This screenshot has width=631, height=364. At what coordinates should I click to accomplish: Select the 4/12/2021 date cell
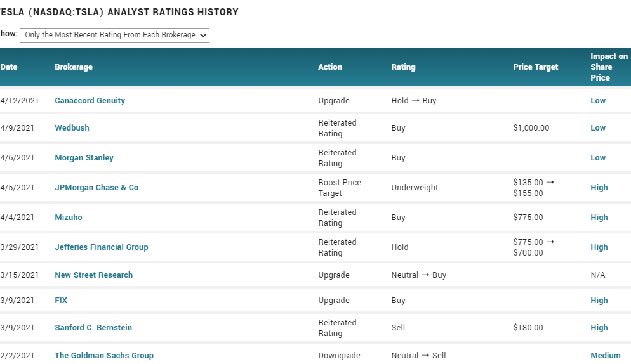click(x=19, y=101)
